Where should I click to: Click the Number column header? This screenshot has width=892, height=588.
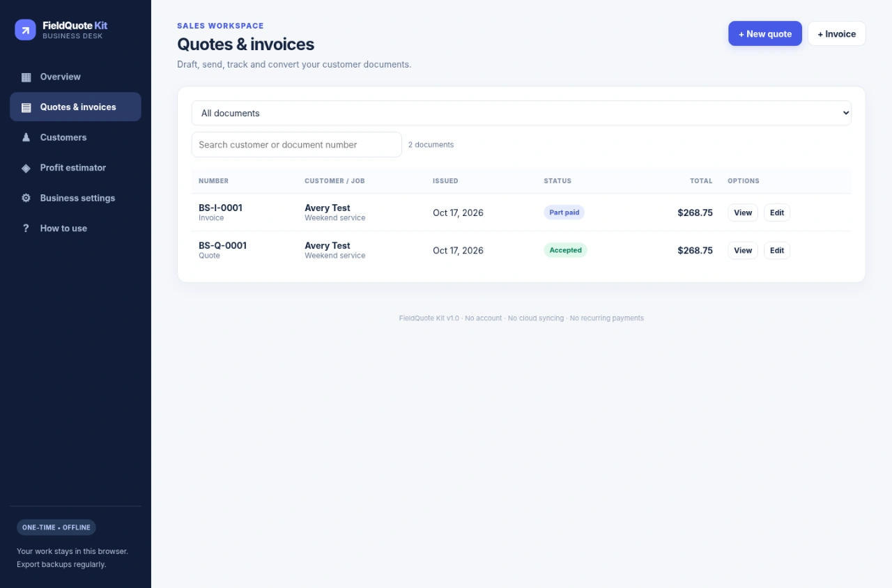(213, 180)
